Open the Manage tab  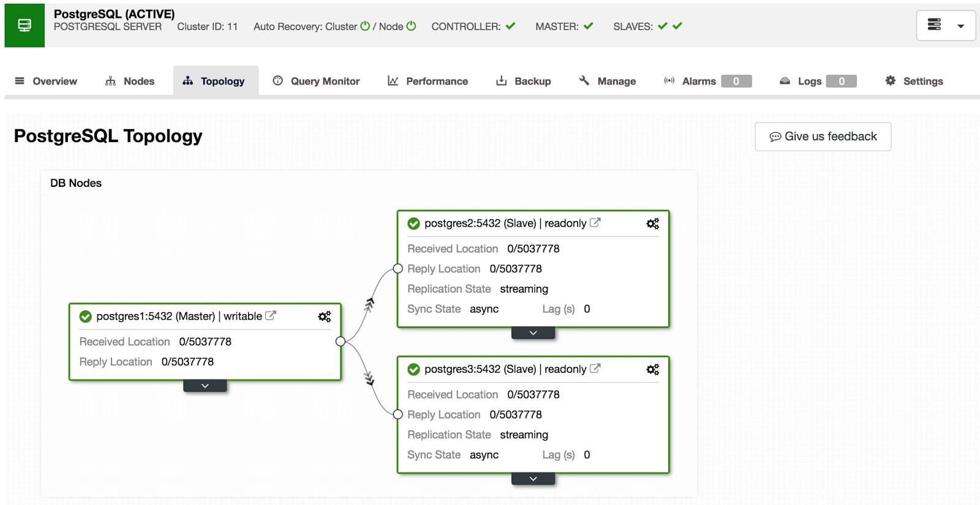[607, 81]
